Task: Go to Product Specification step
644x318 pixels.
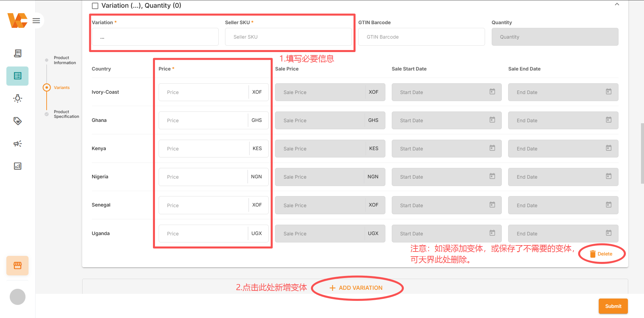Action: pyautogui.click(x=66, y=114)
